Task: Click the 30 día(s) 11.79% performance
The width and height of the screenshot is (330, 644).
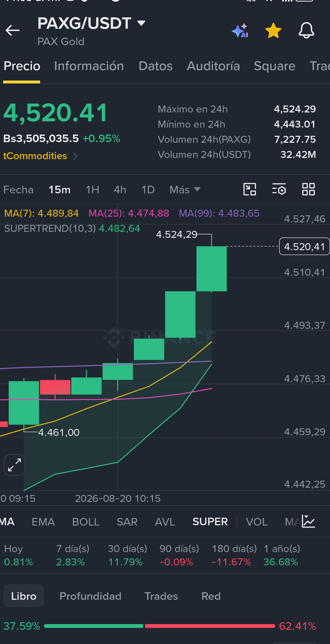Action: point(127,556)
